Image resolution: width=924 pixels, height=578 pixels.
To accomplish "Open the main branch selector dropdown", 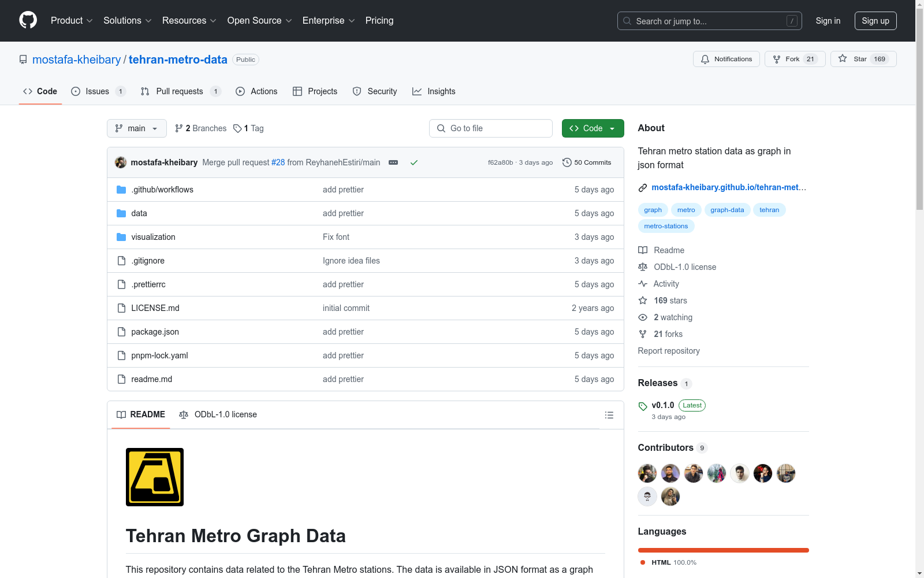I will 137,128.
